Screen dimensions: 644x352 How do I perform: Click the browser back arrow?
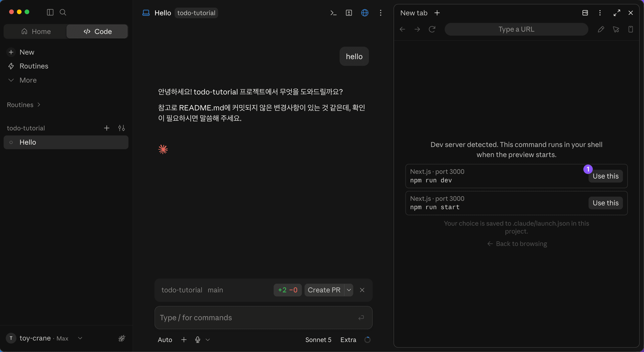tap(402, 29)
